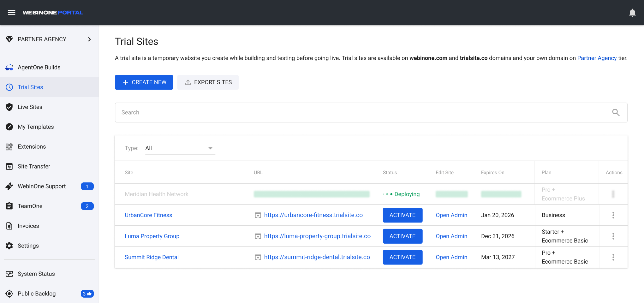Click the WebinOne Support badge showing 1
This screenshot has height=303, width=644.
87,186
